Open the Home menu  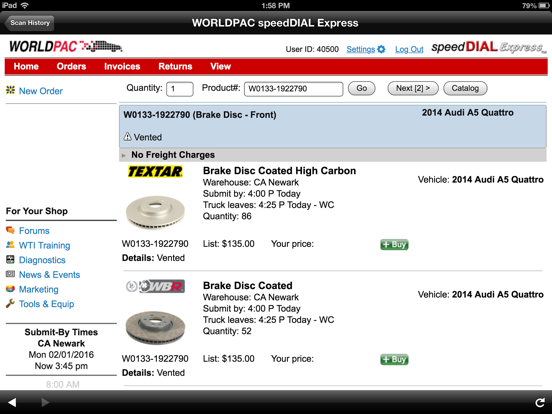click(x=26, y=66)
